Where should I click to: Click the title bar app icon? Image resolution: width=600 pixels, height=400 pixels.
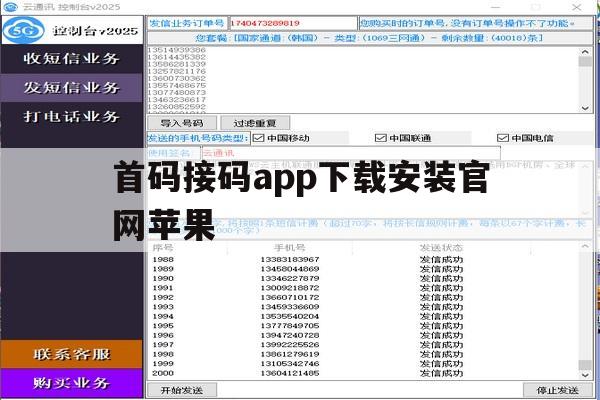(x=10, y=7)
